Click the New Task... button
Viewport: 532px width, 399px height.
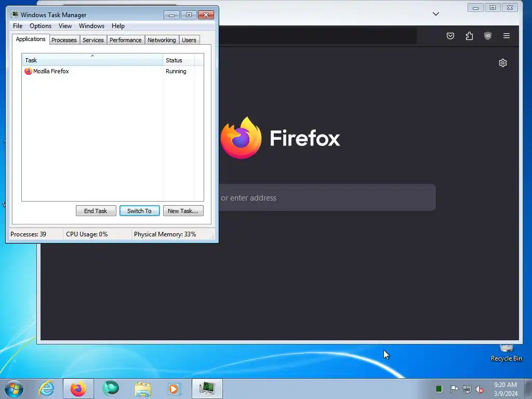click(x=183, y=211)
